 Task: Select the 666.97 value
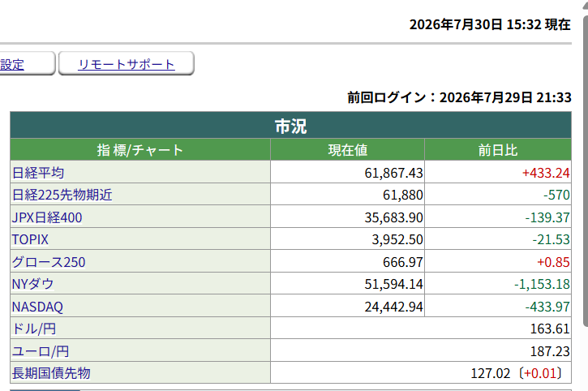pos(403,262)
